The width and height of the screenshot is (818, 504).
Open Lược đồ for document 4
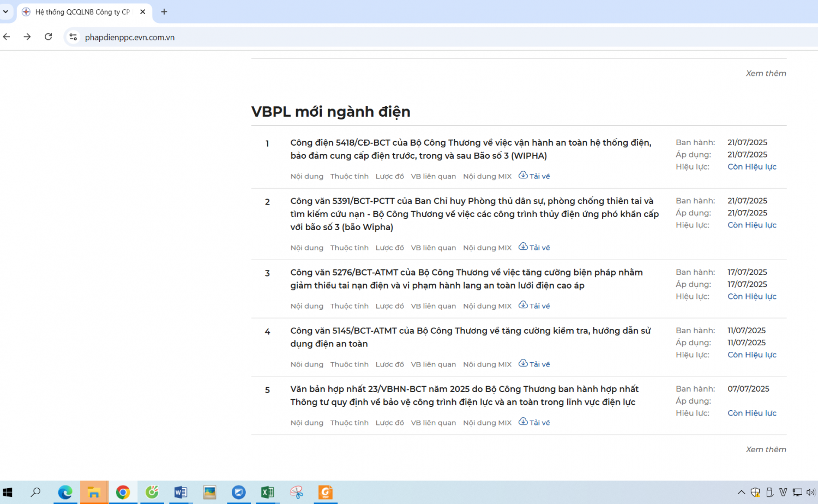(x=389, y=364)
